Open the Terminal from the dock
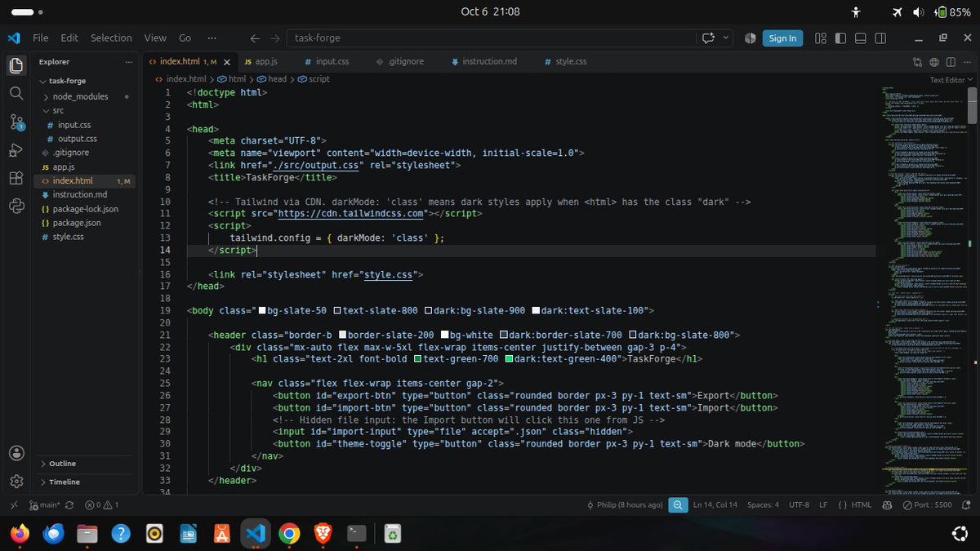Viewport: 980px width, 551px height. pyautogui.click(x=356, y=534)
